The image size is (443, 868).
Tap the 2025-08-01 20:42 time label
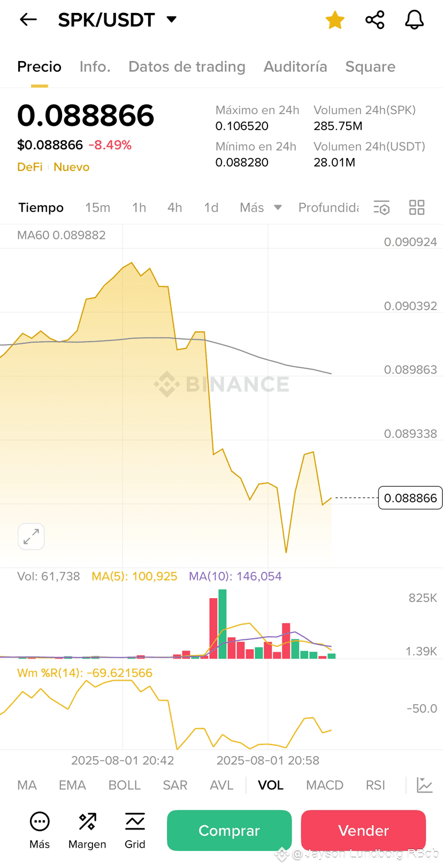[x=123, y=760]
